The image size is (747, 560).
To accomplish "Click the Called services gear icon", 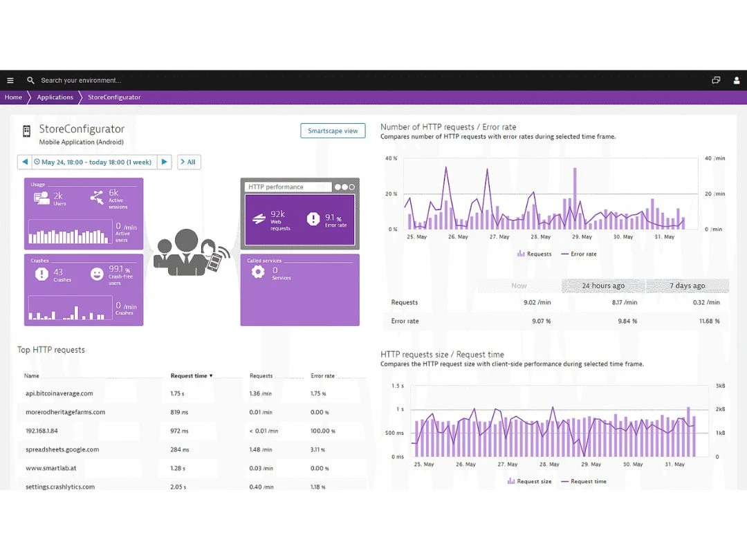I will pos(258,272).
